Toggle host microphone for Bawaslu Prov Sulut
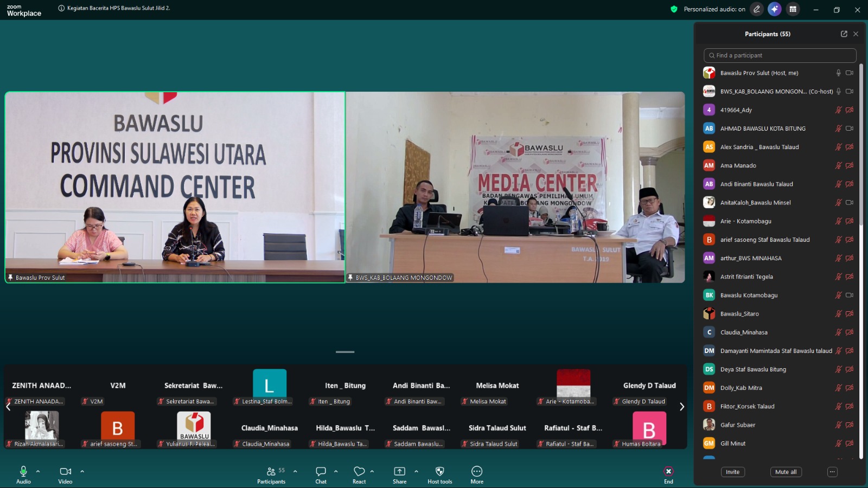The width and height of the screenshot is (868, 488). pos(839,73)
